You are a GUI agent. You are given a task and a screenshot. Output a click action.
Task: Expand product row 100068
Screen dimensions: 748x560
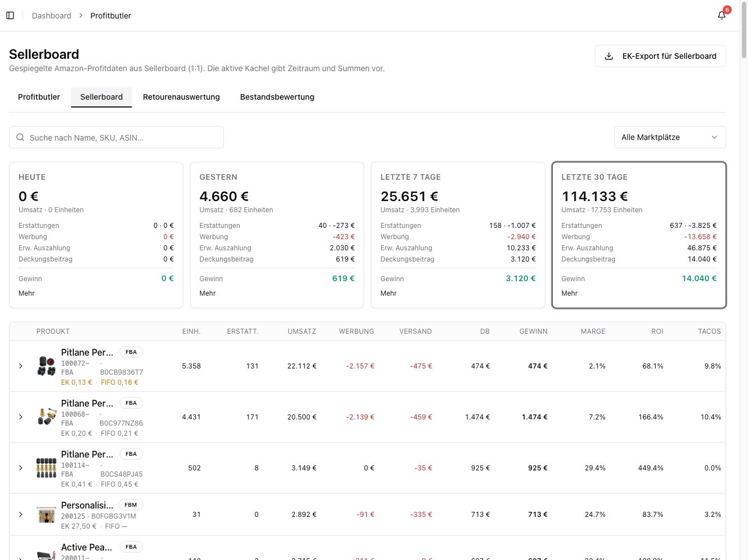click(x=21, y=417)
